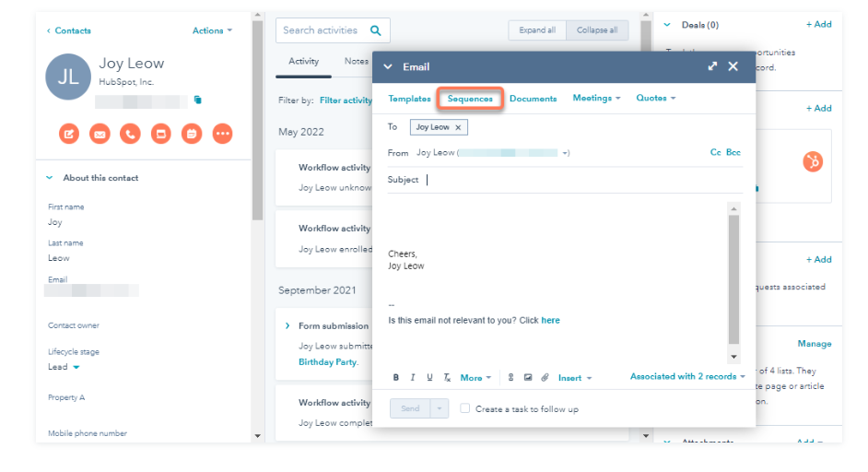The width and height of the screenshot is (868, 472).
Task: Click the JL contact avatar
Action: pyautogui.click(x=68, y=77)
